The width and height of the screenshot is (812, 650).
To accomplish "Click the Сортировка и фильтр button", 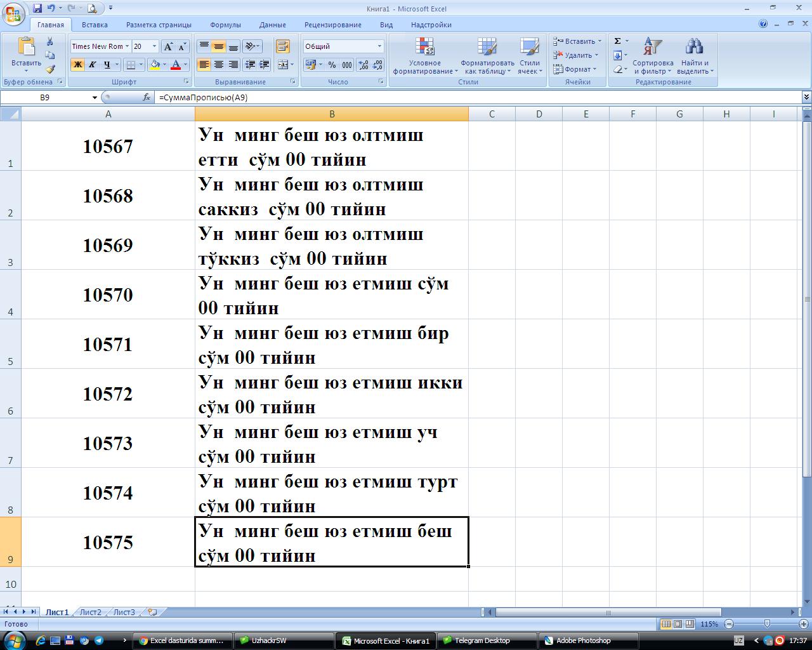I will click(652, 56).
